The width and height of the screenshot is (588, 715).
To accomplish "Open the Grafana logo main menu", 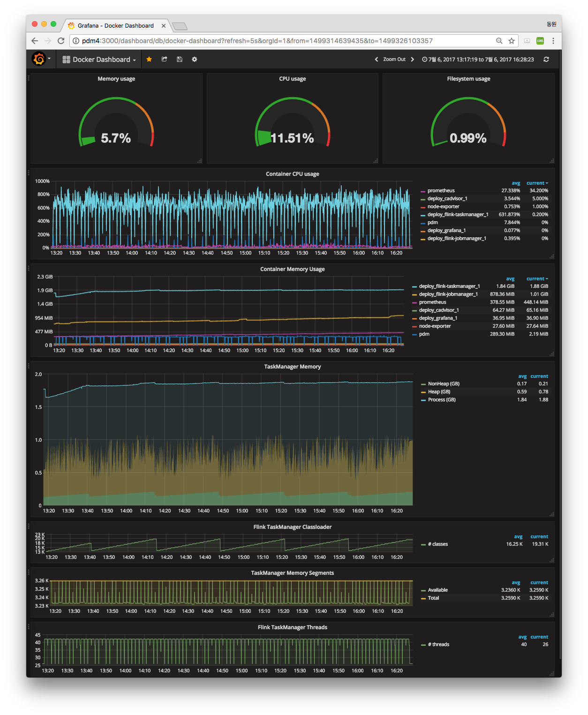I will coord(39,59).
